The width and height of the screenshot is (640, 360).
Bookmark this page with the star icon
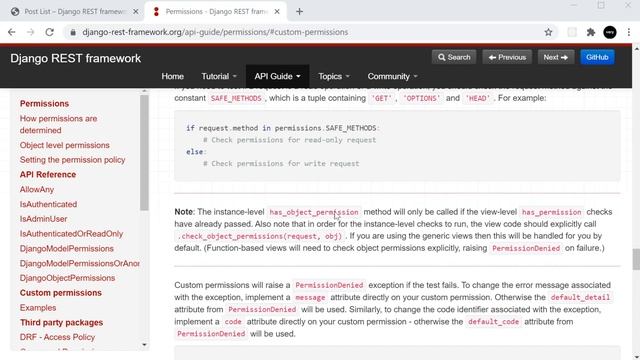(548, 32)
